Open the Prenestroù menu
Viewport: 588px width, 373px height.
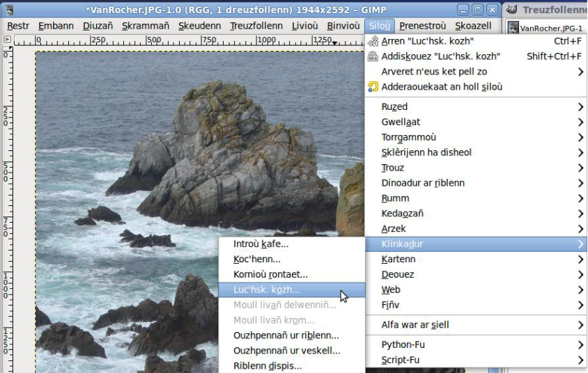(x=422, y=26)
